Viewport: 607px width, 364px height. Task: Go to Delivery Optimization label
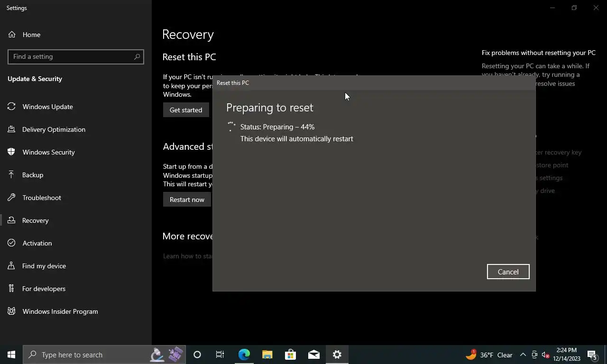click(54, 129)
